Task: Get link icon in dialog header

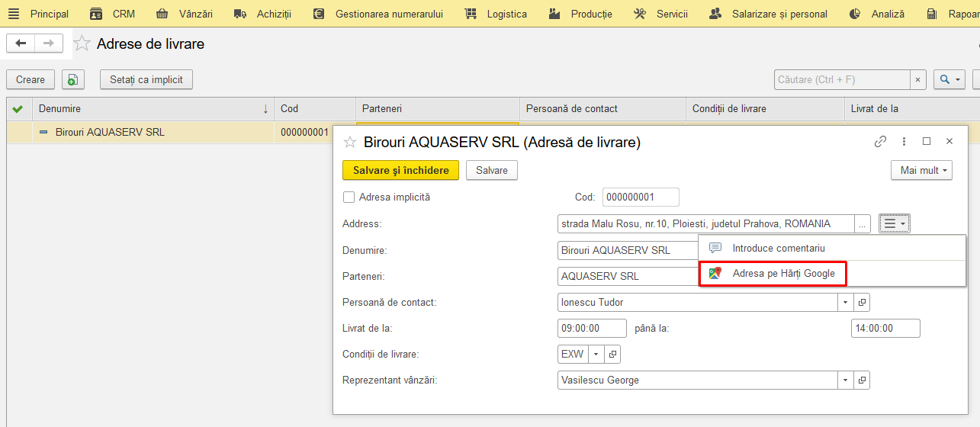Action: point(880,141)
